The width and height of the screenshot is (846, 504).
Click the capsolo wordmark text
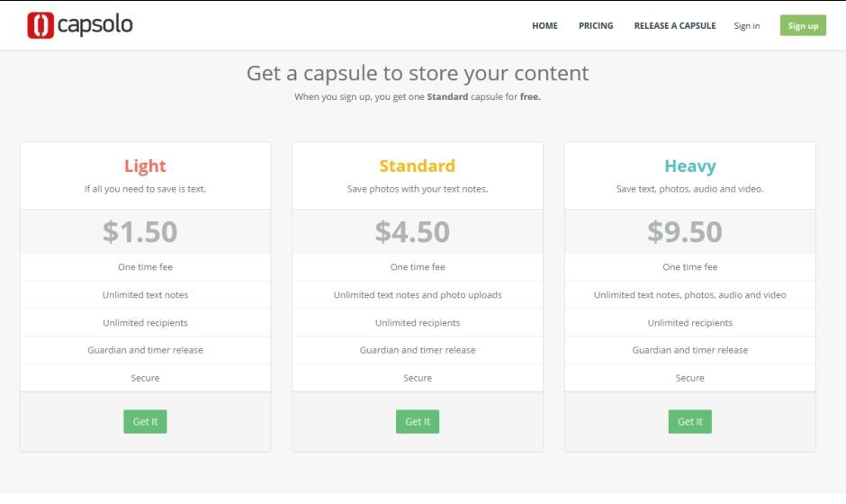94,25
